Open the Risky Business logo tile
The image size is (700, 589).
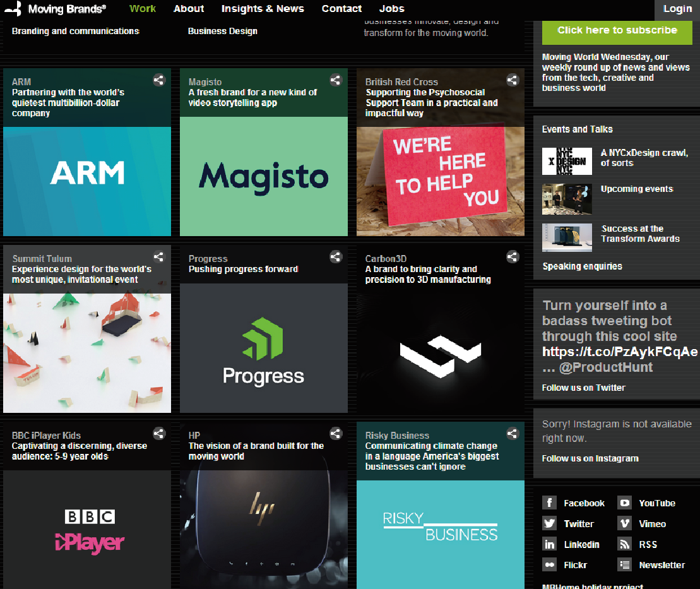click(x=441, y=535)
